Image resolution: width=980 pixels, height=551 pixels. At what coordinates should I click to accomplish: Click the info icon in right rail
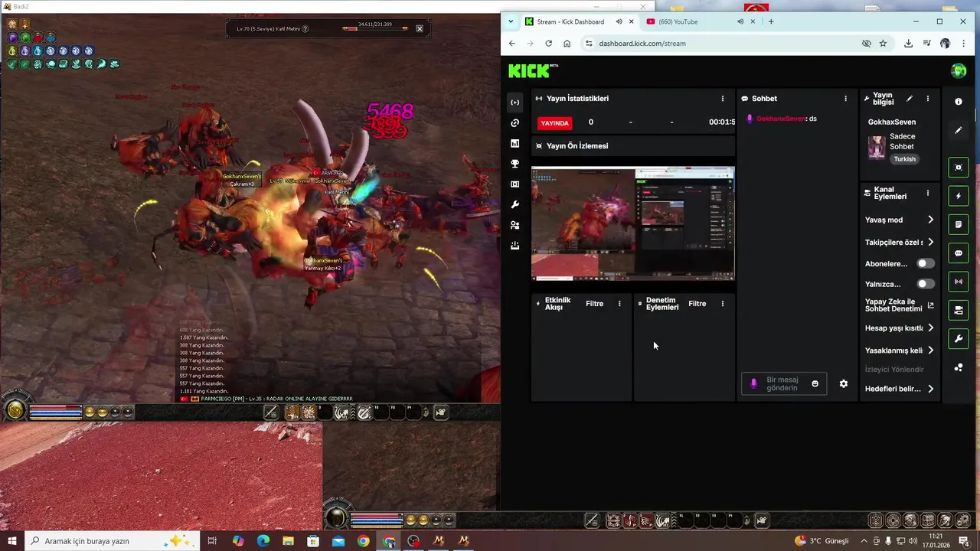[959, 102]
